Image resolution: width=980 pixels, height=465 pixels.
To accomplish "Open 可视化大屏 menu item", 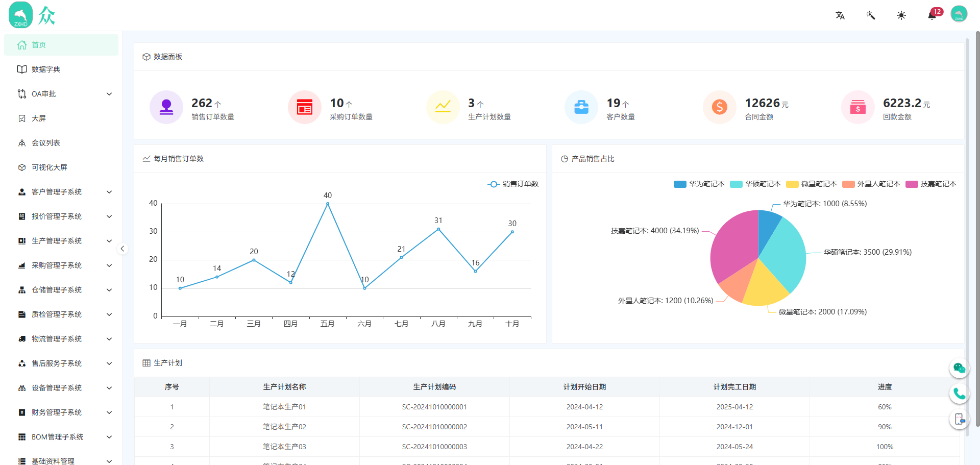I will [61, 167].
